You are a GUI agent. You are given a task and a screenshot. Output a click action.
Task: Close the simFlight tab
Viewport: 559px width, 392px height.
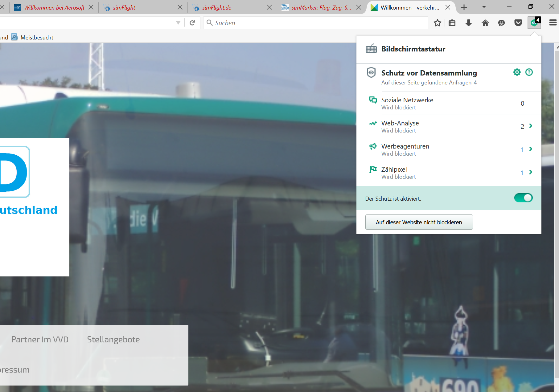(180, 7)
